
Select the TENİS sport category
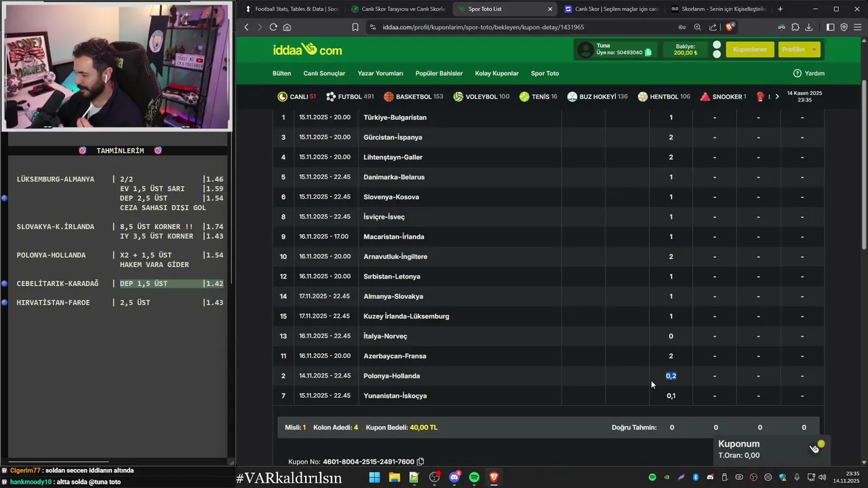point(538,97)
